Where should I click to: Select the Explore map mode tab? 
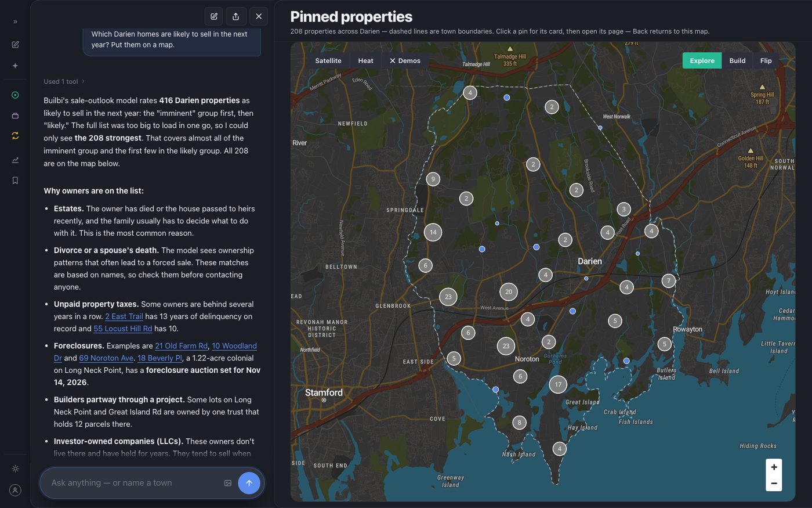click(702, 61)
